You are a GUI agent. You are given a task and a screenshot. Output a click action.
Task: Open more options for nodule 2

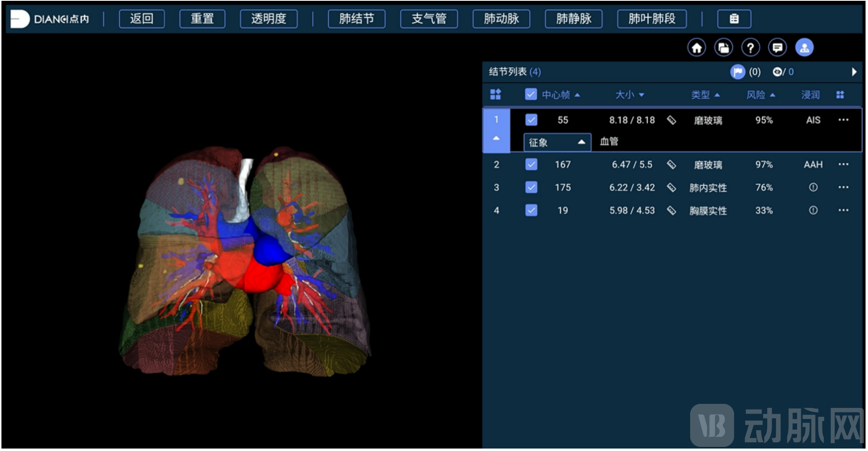point(843,165)
